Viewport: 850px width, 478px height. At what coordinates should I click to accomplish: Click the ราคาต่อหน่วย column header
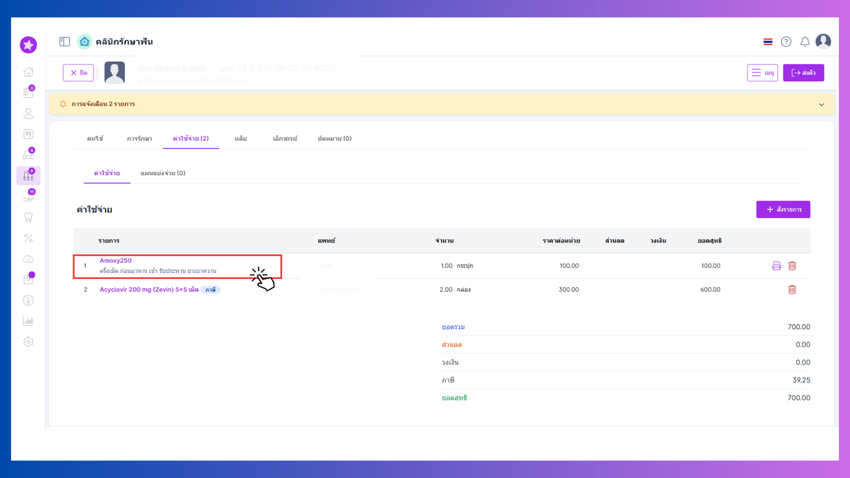[561, 241]
